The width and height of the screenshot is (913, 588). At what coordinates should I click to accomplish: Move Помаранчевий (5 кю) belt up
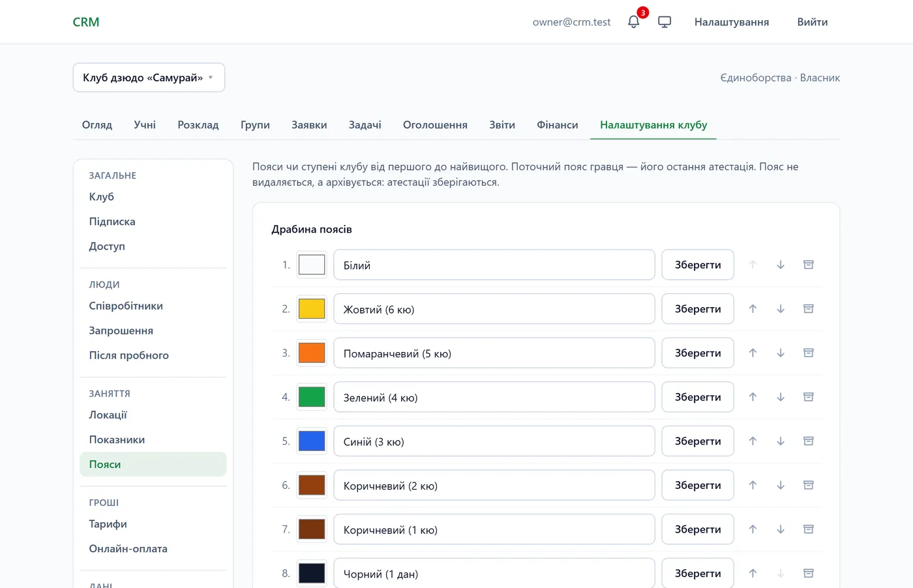pyautogui.click(x=753, y=353)
